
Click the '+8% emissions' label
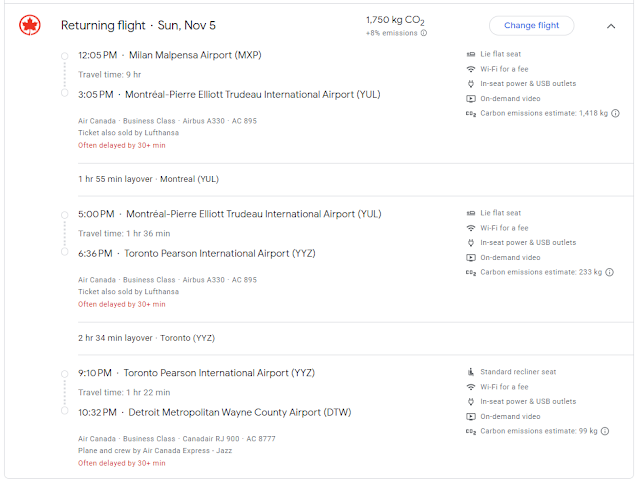coord(391,33)
